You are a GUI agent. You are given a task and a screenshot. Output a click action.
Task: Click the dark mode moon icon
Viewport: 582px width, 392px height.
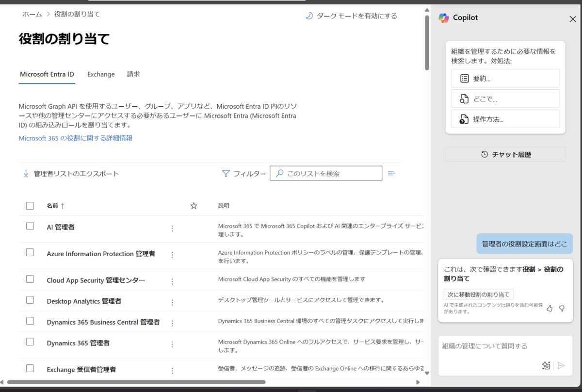coord(309,16)
